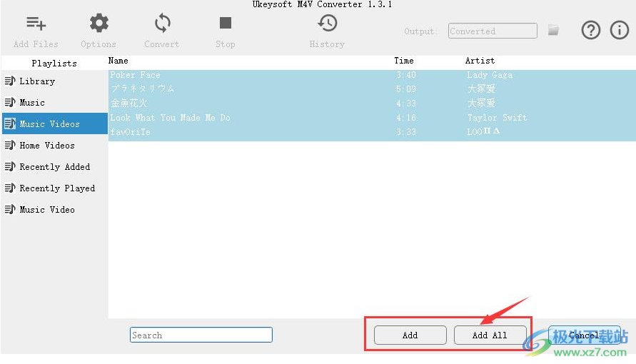Sort by the Artist column header
The width and height of the screenshot is (636, 364).
pos(480,61)
